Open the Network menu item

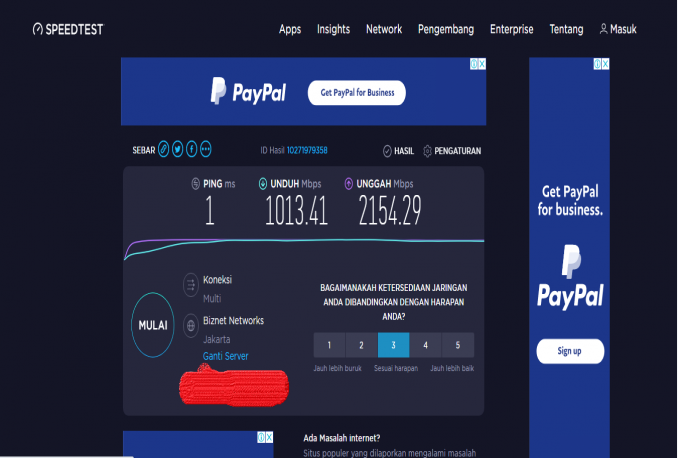[x=384, y=29]
